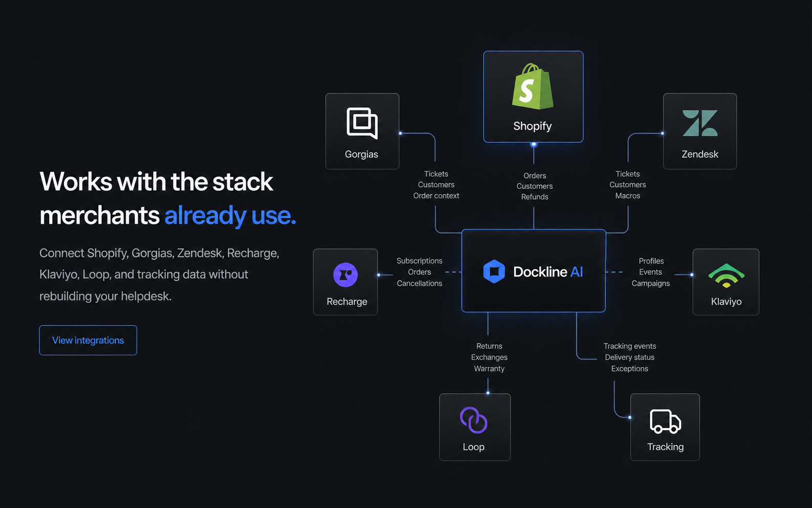Viewport: 812px width, 508px height.
Task: Select the Loop card label
Action: pyautogui.click(x=474, y=447)
